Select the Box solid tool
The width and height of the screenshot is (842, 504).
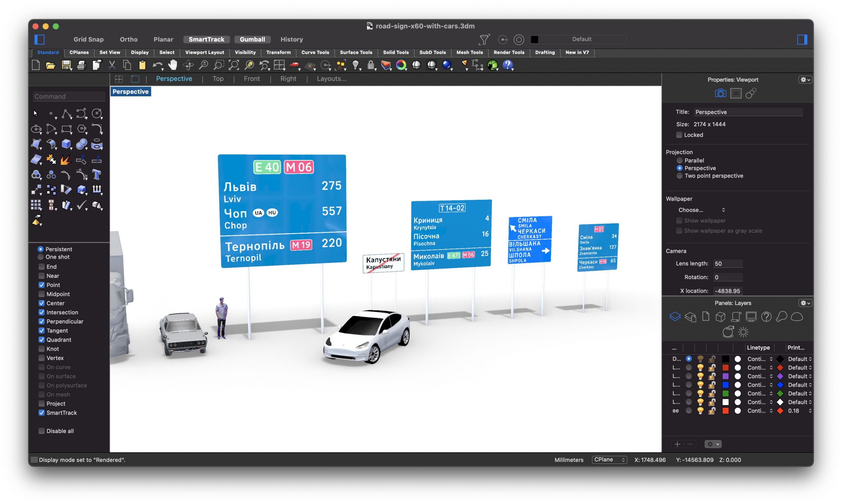(x=66, y=144)
